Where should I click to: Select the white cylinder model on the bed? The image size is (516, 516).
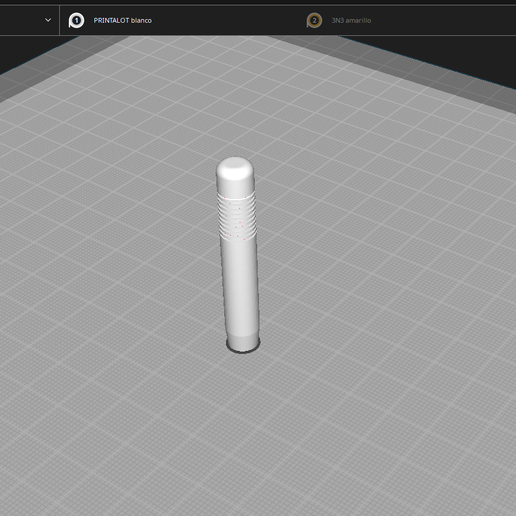(238, 255)
